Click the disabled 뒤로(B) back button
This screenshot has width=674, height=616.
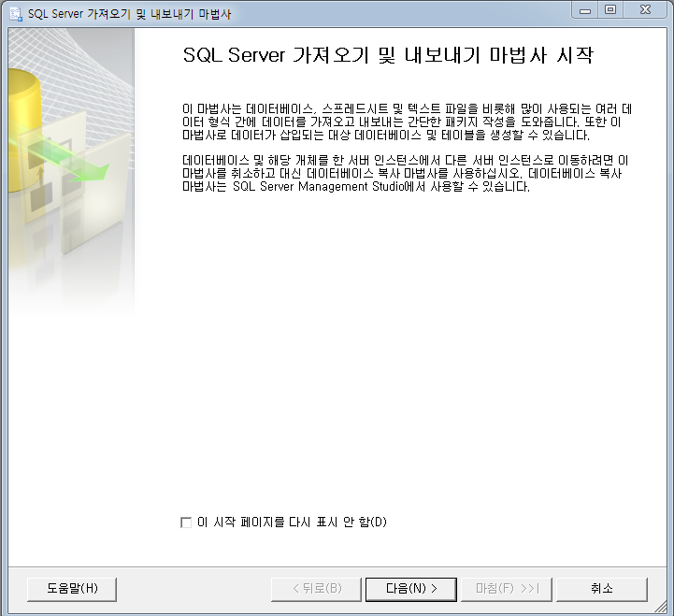tap(316, 589)
